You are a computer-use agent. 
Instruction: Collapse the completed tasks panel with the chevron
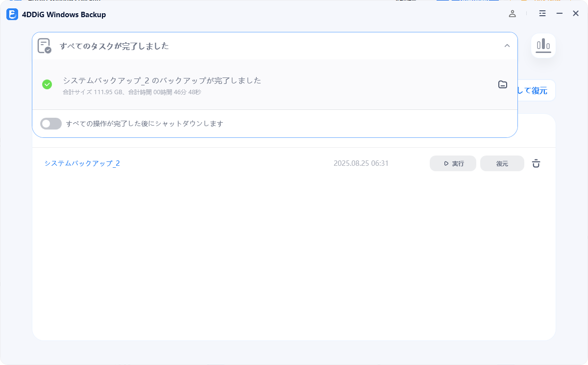[x=507, y=46]
